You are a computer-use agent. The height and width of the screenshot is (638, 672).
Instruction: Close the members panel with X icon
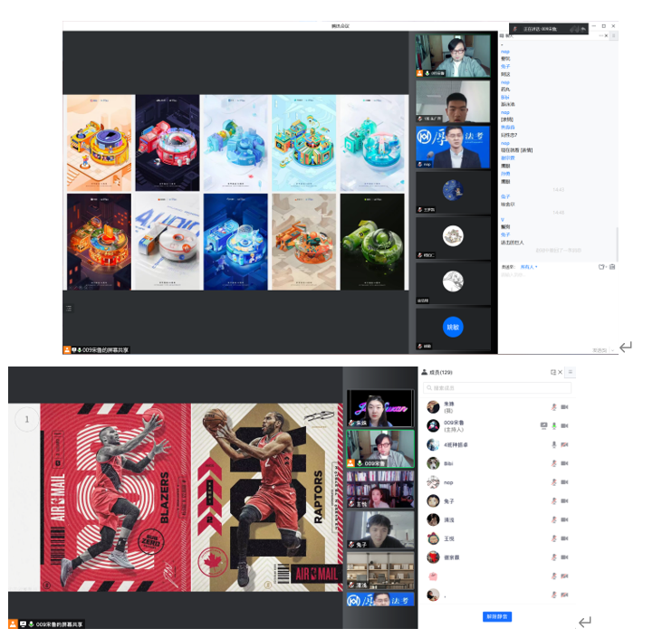click(x=561, y=372)
